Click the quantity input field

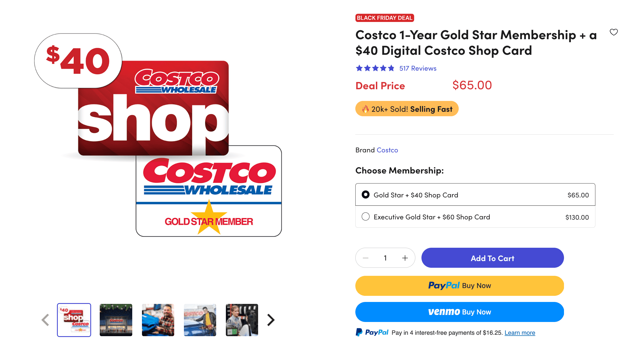(x=385, y=258)
